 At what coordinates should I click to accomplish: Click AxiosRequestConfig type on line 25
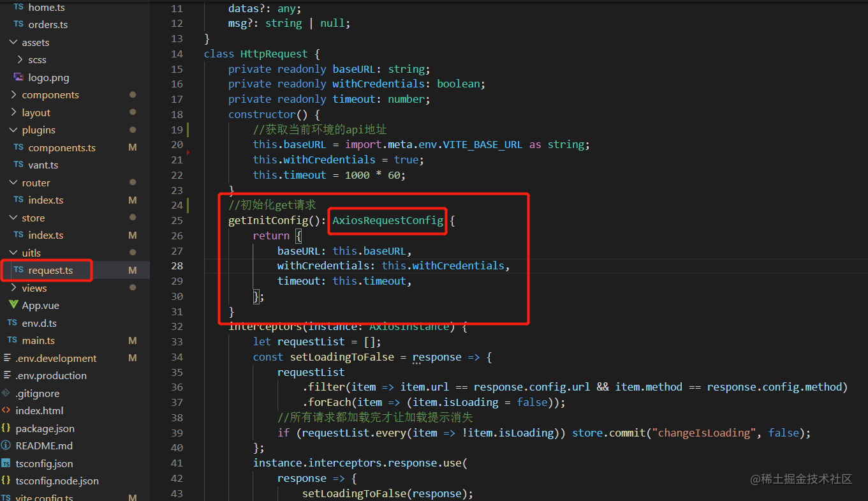point(388,220)
